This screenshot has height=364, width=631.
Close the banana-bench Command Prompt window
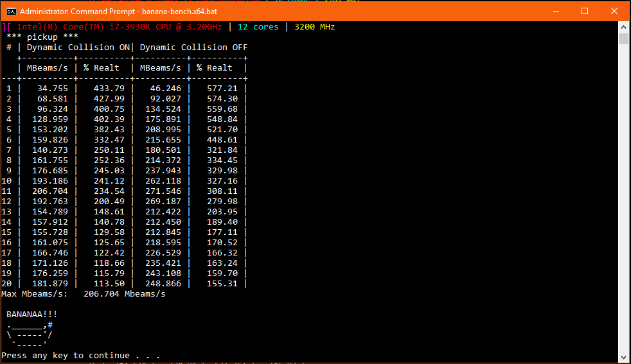point(614,12)
